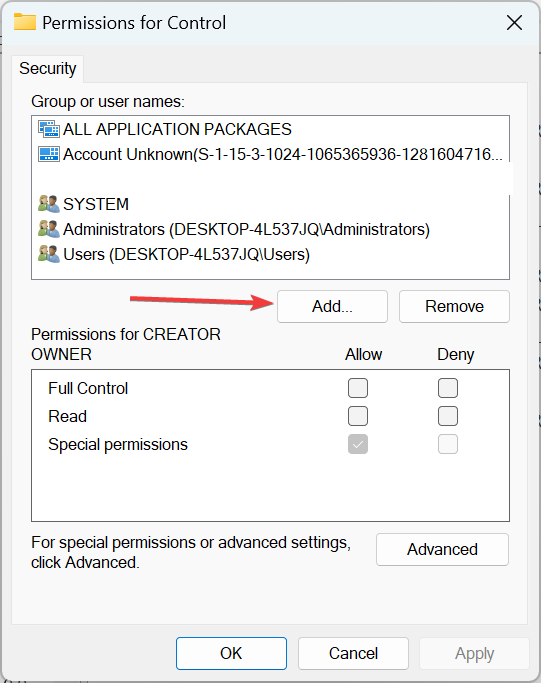541x683 pixels.
Task: Click the folder icon in title bar
Action: 25,22
